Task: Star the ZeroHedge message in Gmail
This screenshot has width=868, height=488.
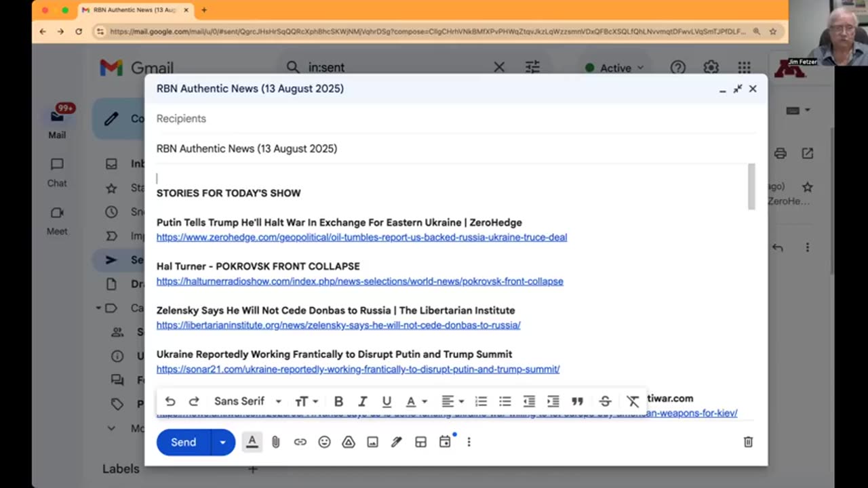Action: [807, 186]
